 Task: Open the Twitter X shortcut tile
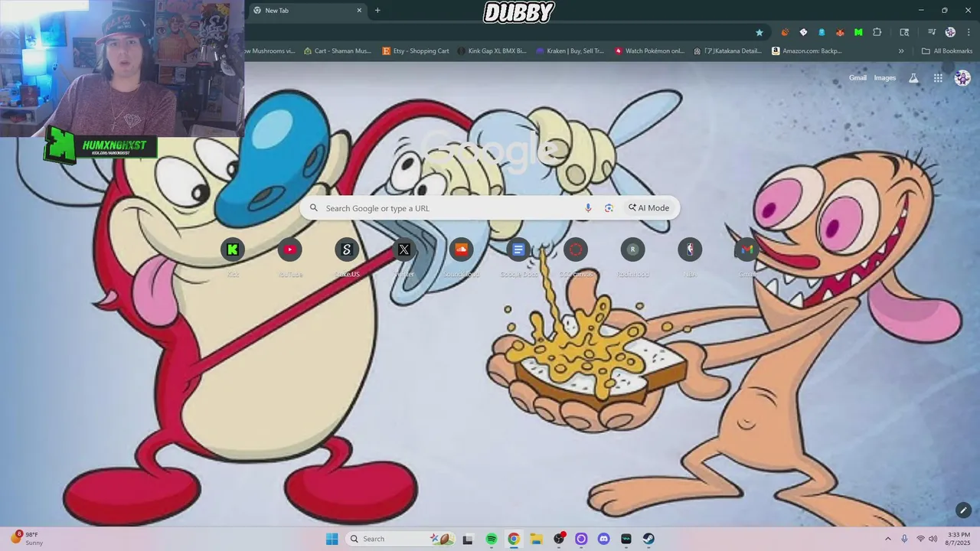click(x=404, y=249)
